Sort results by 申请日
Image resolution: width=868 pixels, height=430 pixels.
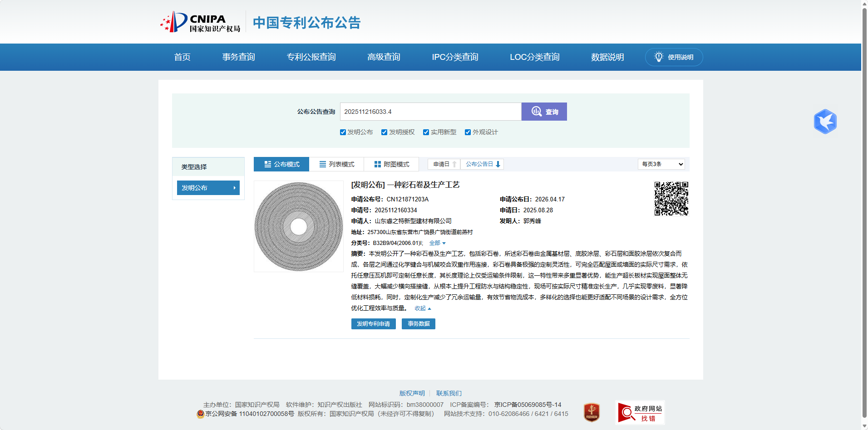coord(444,164)
